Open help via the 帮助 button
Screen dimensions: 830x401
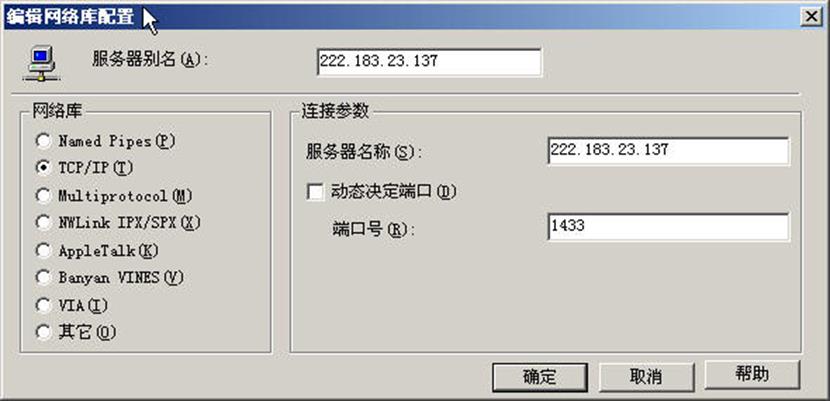pos(752,375)
